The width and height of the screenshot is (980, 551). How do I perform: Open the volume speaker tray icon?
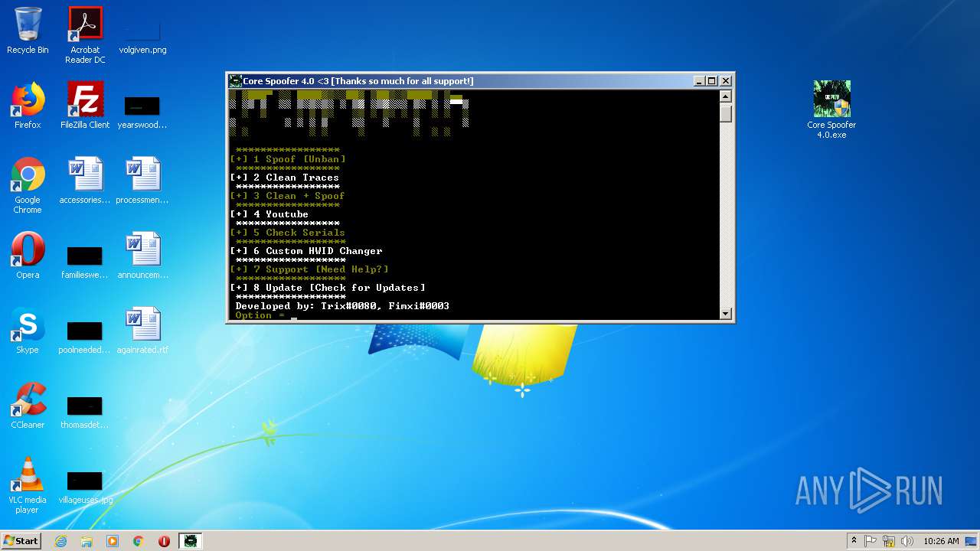pyautogui.click(x=907, y=541)
